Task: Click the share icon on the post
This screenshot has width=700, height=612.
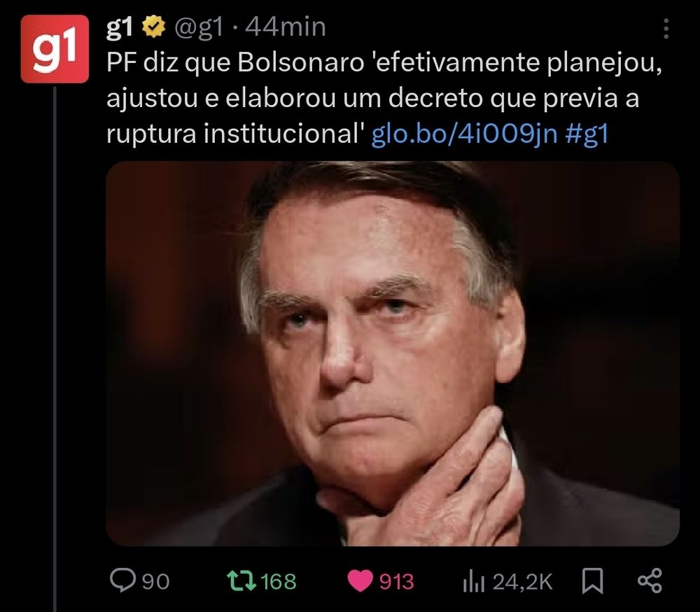Action: 651,580
